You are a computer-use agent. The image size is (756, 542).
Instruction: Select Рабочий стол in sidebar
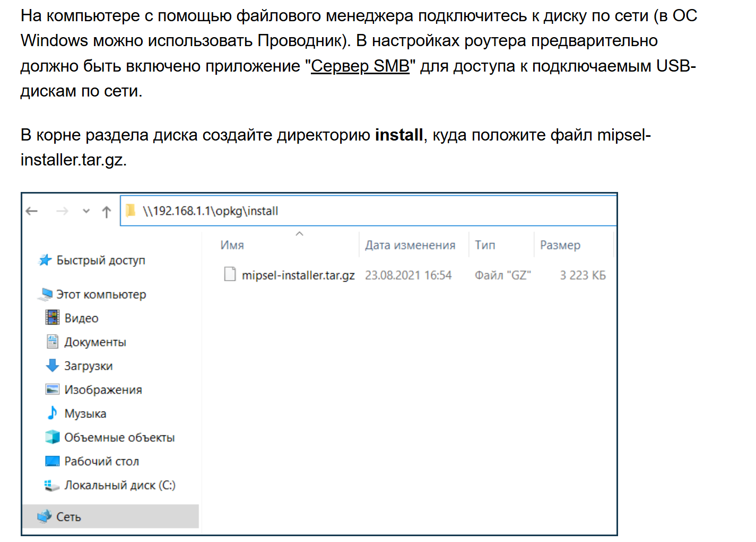[x=101, y=461]
